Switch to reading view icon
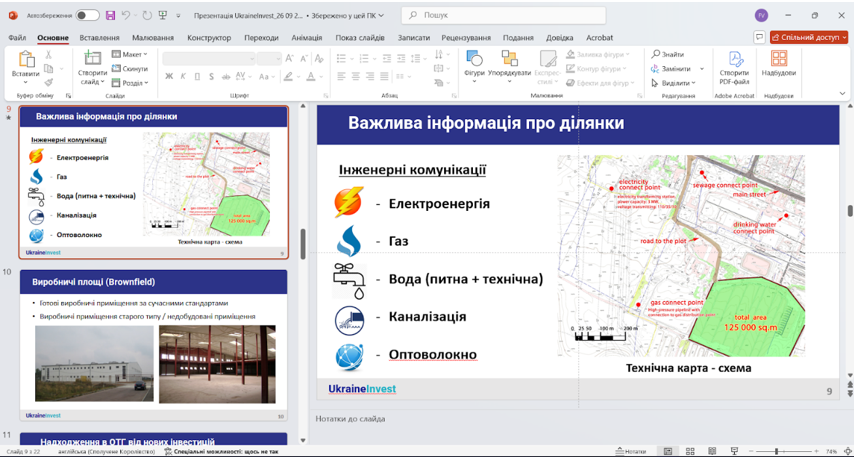The width and height of the screenshot is (856, 457). click(x=712, y=452)
